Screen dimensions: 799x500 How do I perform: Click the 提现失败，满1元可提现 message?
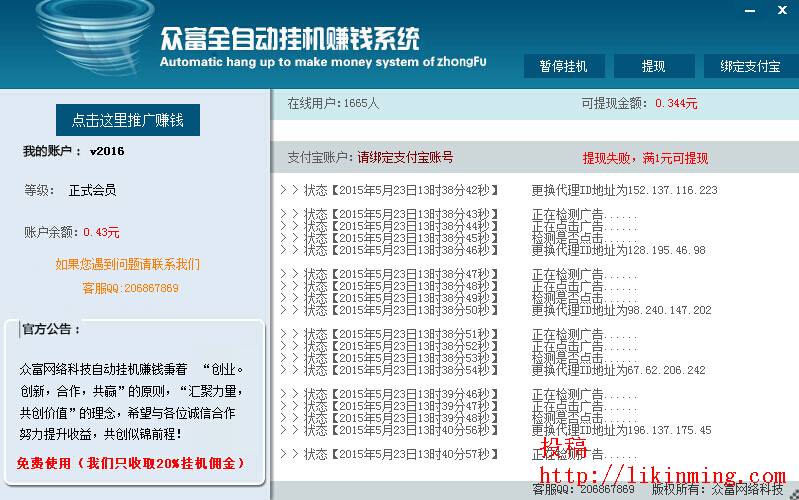(x=645, y=158)
